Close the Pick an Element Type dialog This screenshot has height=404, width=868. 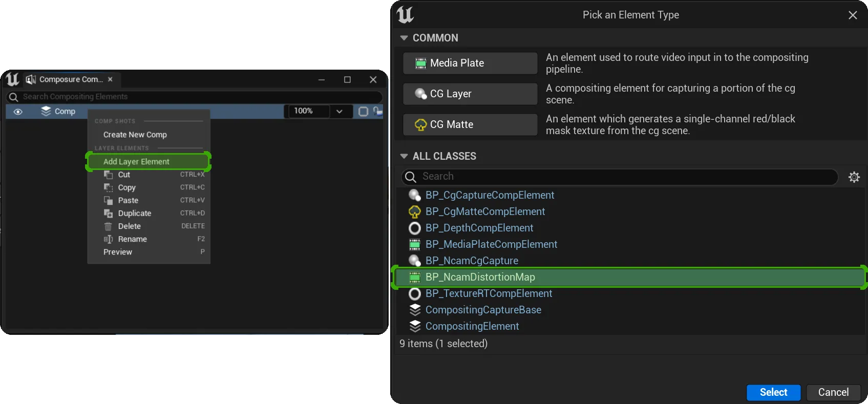point(853,15)
